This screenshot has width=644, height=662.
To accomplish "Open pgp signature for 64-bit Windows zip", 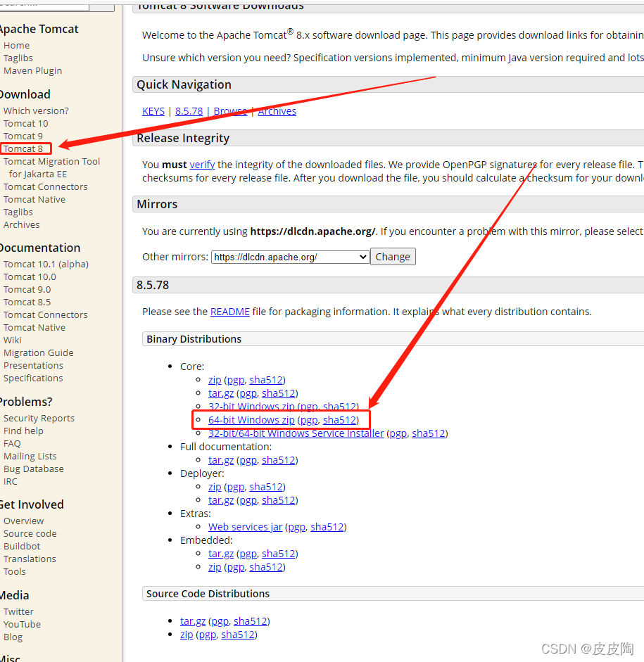I will pyautogui.click(x=309, y=420).
